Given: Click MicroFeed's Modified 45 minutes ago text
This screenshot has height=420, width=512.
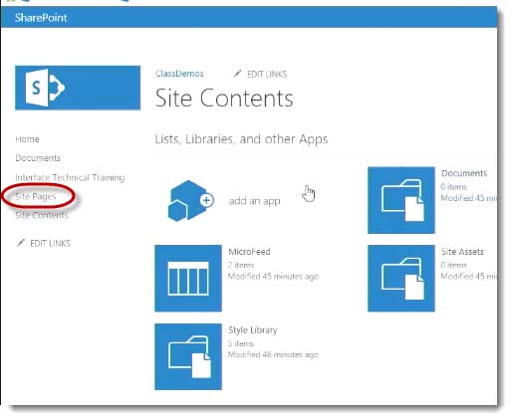Looking at the screenshot, I should [x=273, y=277].
